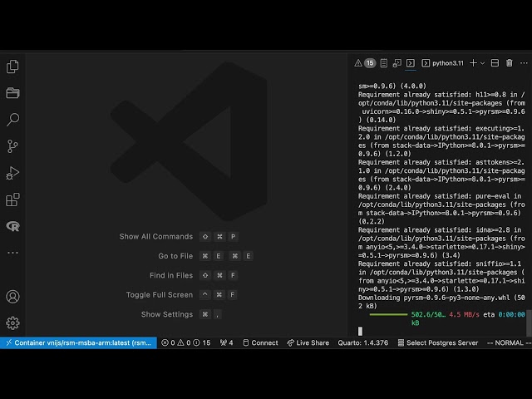Viewport: 532px width, 399px height.
Task: Click the Go to File shortcut label
Action: 175,256
